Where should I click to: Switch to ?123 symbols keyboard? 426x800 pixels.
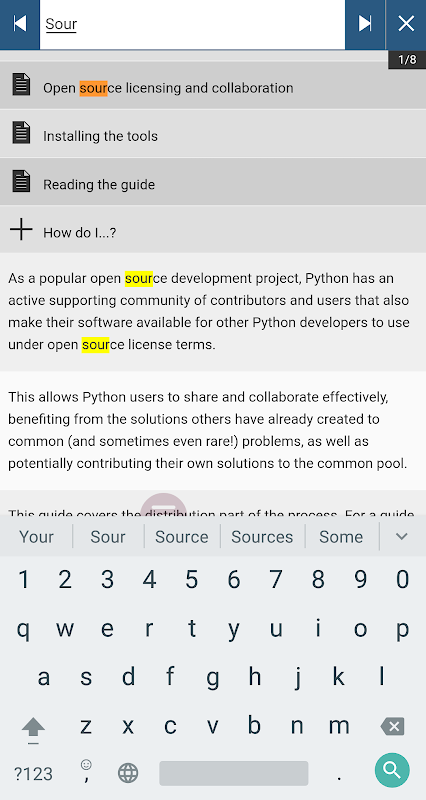33,774
